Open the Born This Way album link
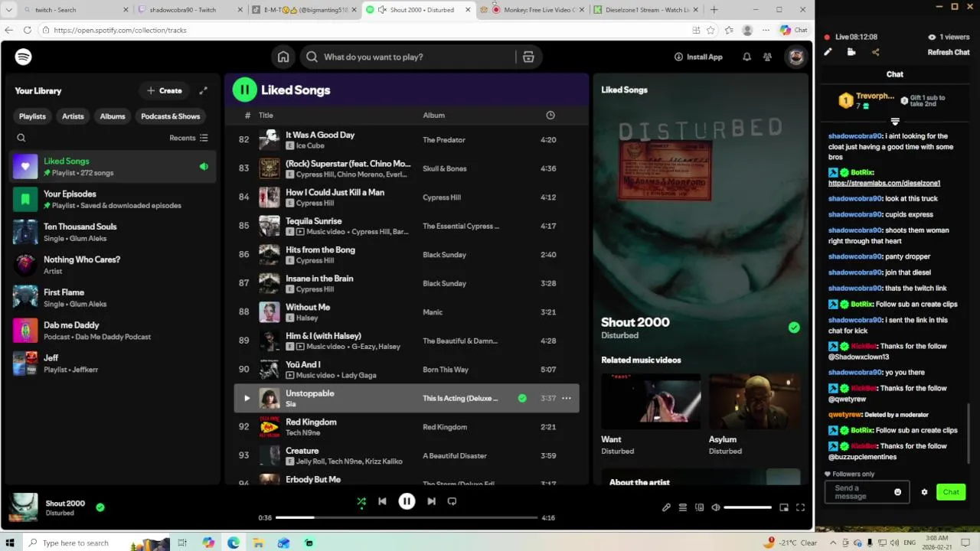This screenshot has width=980, height=551. coord(446,370)
